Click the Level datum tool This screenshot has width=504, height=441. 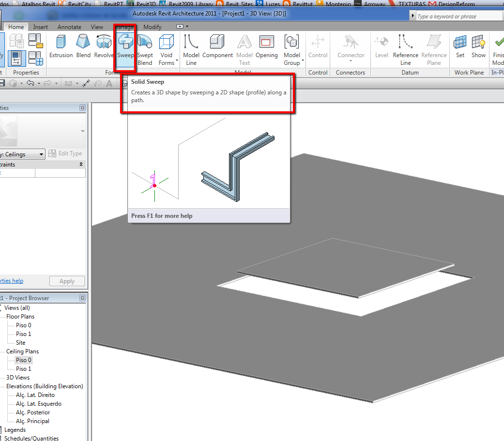(382, 46)
